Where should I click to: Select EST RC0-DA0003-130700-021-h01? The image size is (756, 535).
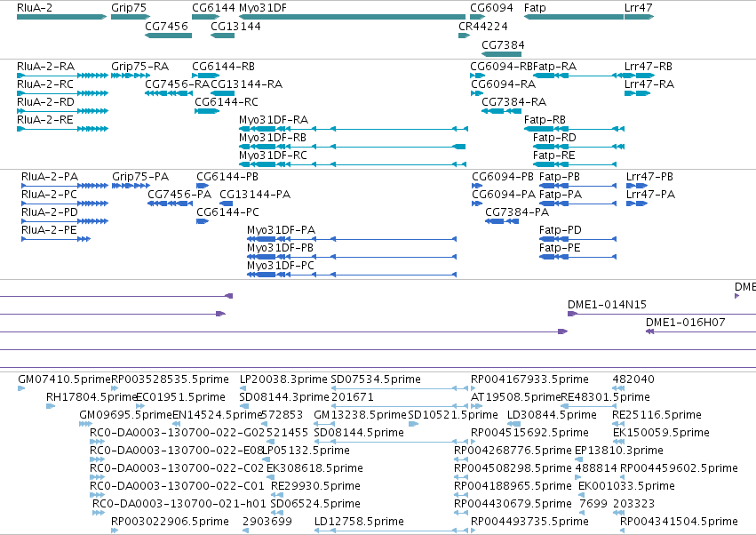[99, 513]
